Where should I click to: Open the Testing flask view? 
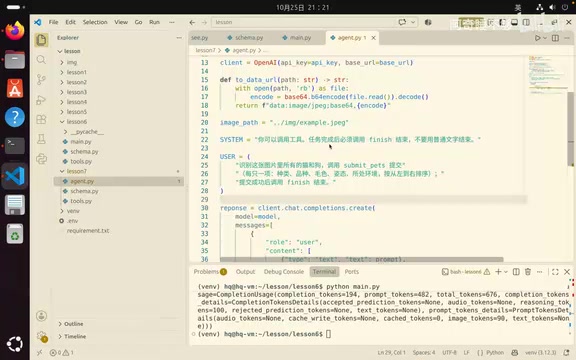coord(42,139)
